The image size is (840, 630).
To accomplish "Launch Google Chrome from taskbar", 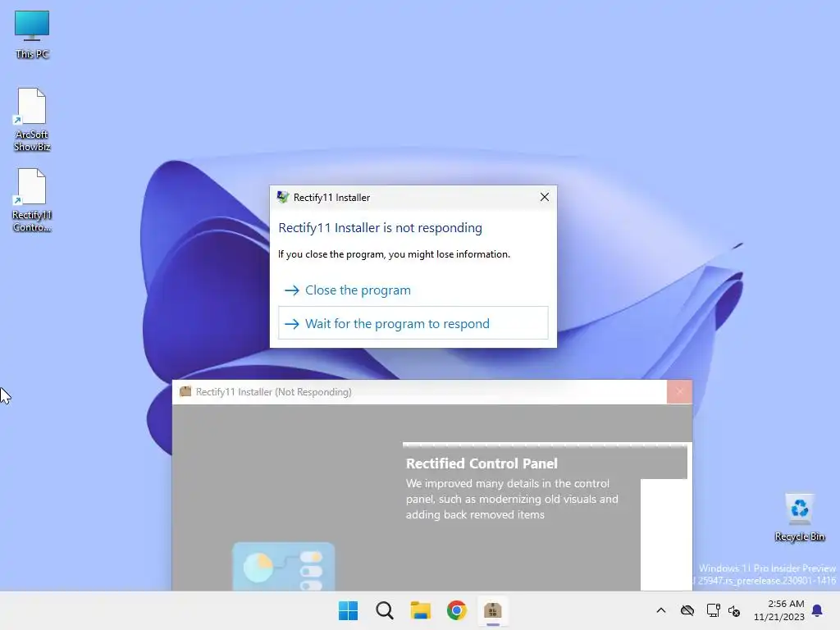I will pos(456,610).
